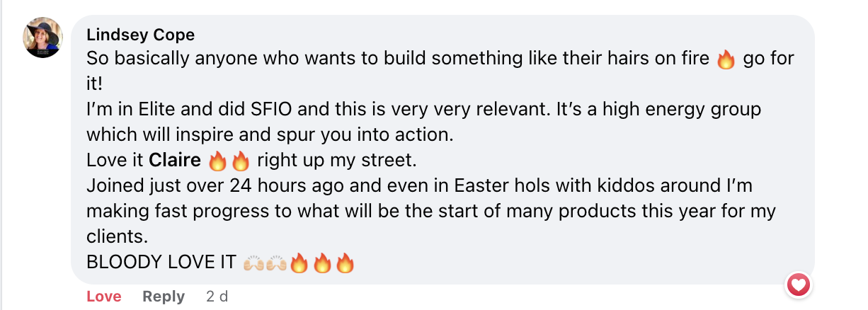Click the second fire emoji after Claire
868x310 pixels.
click(241, 161)
